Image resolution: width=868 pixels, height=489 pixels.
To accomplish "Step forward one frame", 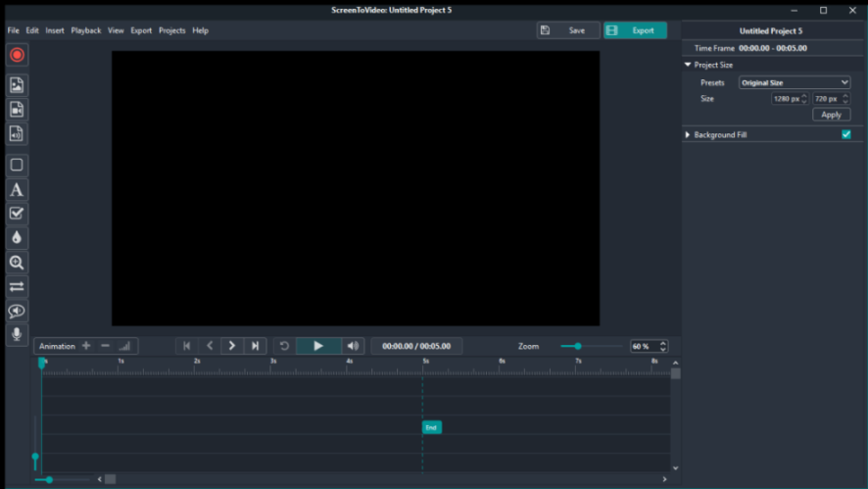I will tap(232, 346).
